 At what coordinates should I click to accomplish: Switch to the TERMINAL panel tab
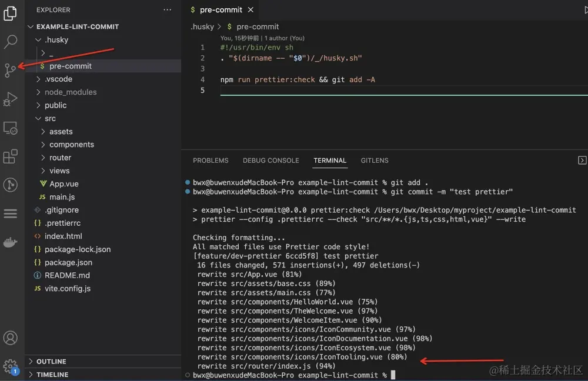coord(330,161)
